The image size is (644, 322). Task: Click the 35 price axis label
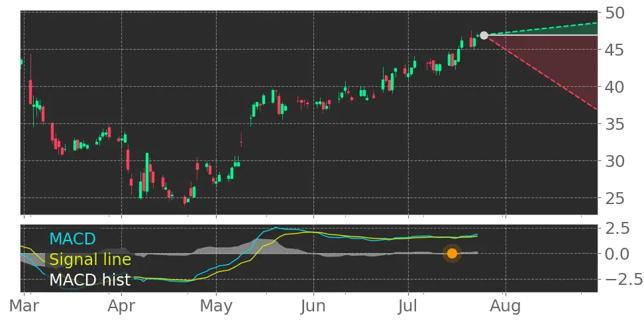coord(615,124)
